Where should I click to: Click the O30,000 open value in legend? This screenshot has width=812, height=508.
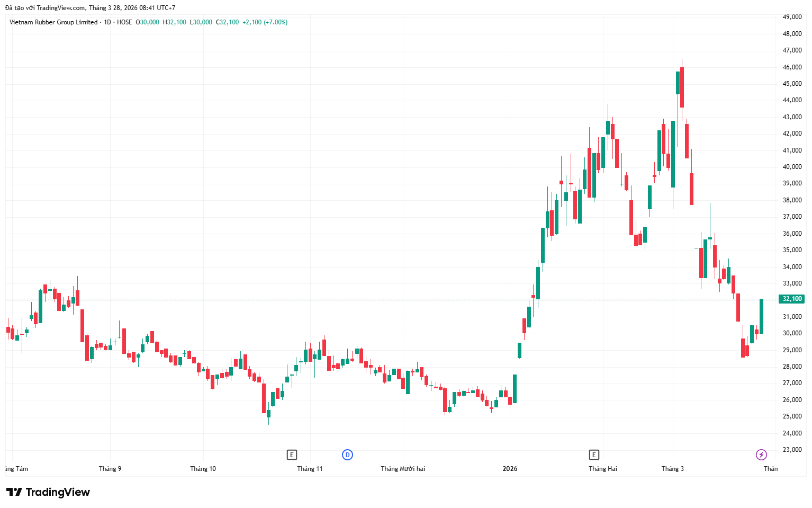click(148, 22)
